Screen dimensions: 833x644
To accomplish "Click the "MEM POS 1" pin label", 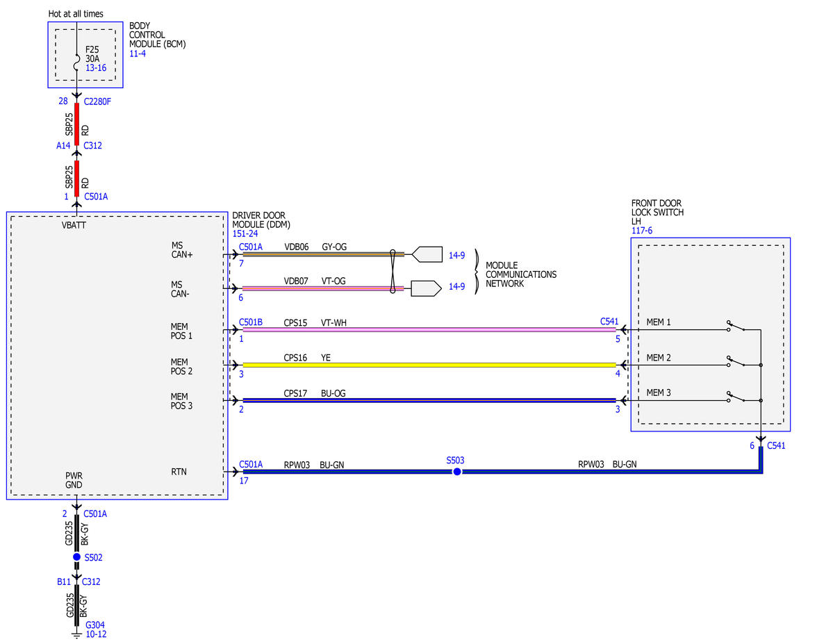I will 182,331.
